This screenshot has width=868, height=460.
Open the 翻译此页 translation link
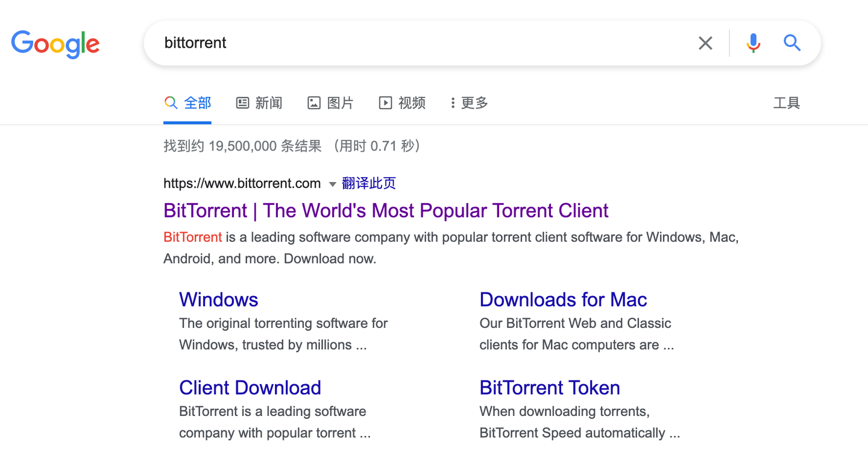(368, 183)
